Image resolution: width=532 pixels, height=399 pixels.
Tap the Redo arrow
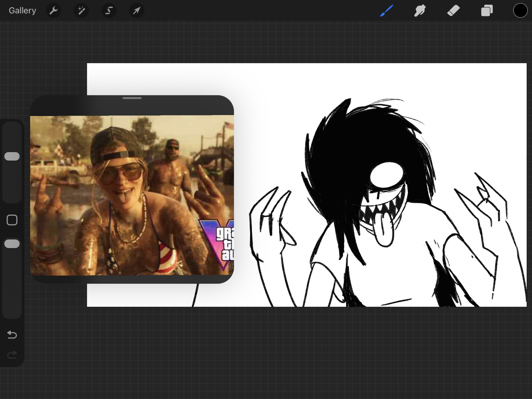click(x=12, y=355)
